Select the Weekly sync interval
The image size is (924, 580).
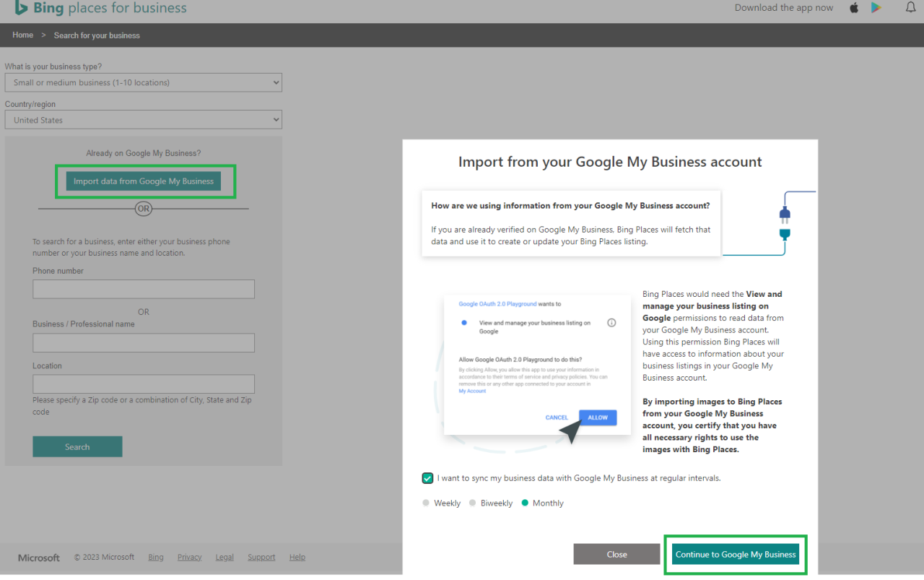426,503
